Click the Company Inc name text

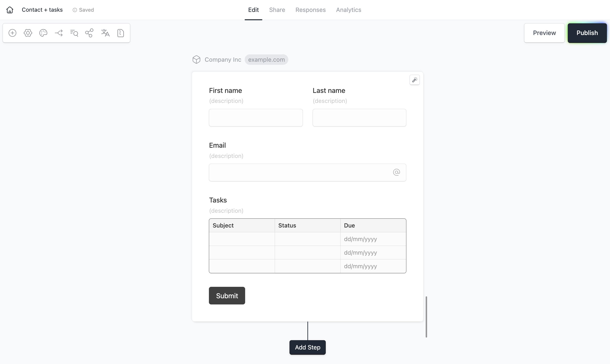coord(223,59)
